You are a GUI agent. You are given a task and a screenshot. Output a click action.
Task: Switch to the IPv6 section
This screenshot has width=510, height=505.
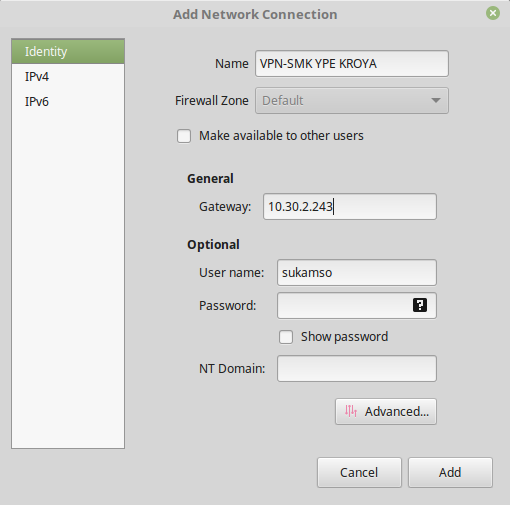click(x=68, y=102)
